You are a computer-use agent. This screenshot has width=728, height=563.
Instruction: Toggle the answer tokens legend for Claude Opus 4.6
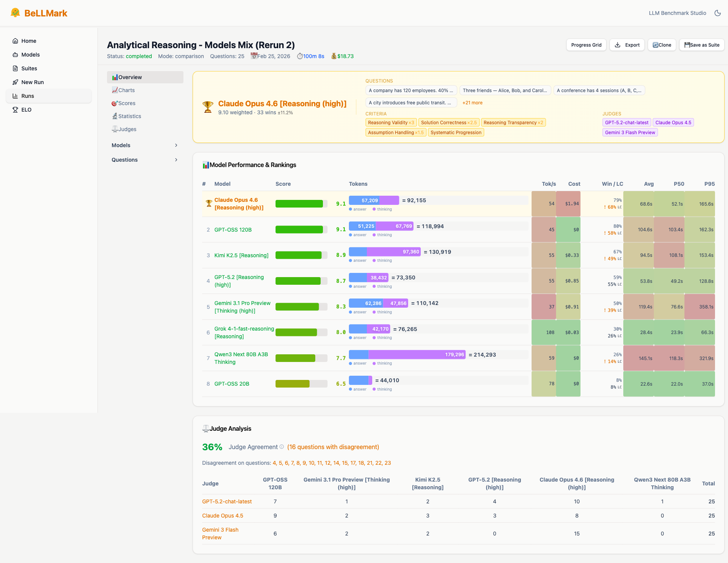[358, 209]
